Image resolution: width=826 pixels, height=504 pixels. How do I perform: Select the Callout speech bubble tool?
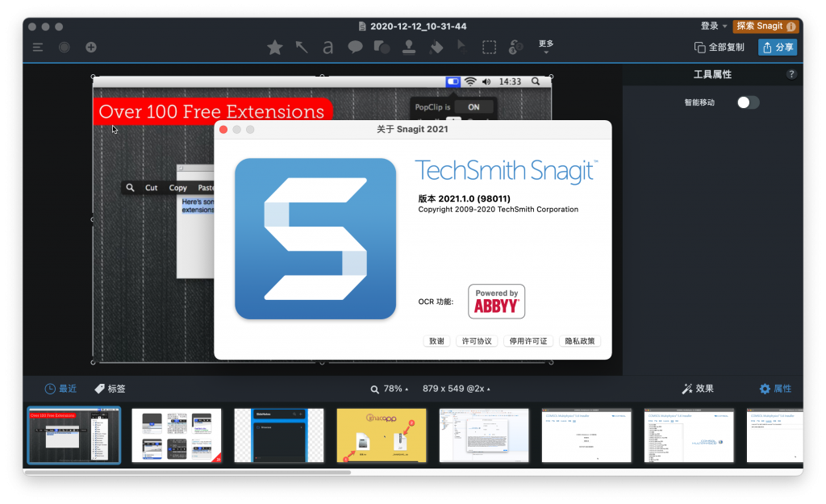[x=355, y=48]
